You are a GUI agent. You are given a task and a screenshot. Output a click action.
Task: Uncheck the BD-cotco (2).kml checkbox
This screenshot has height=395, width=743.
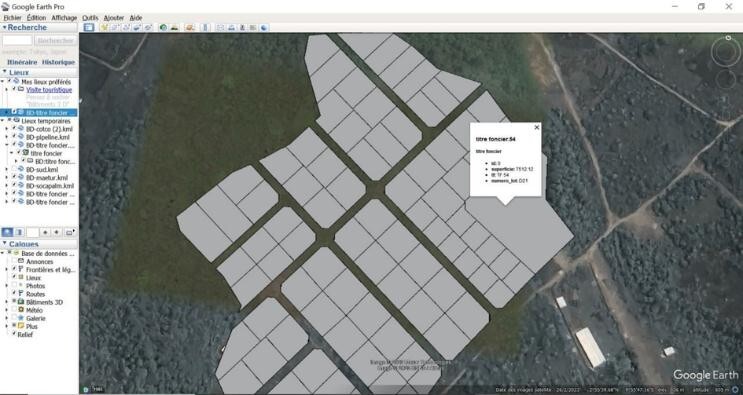pyautogui.click(x=14, y=128)
